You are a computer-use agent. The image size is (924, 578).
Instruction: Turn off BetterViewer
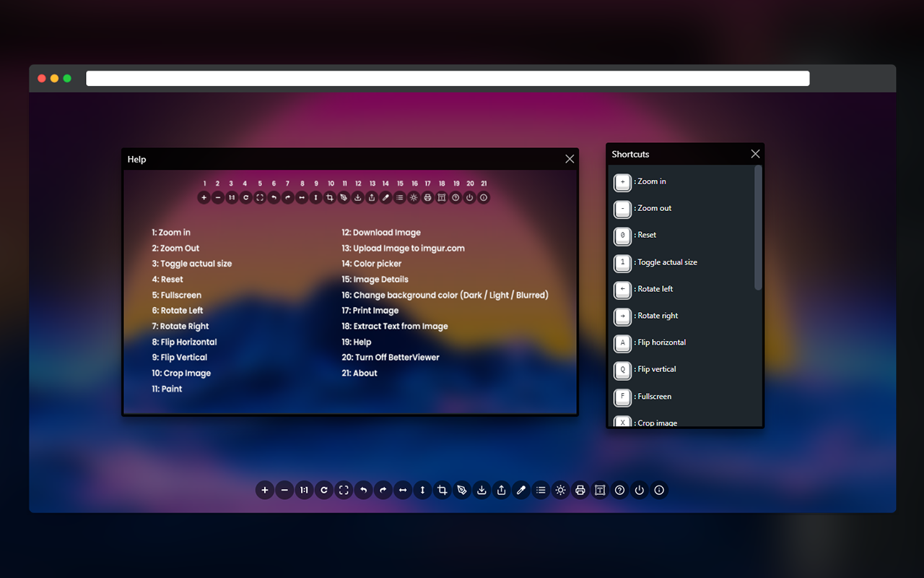[x=639, y=490]
